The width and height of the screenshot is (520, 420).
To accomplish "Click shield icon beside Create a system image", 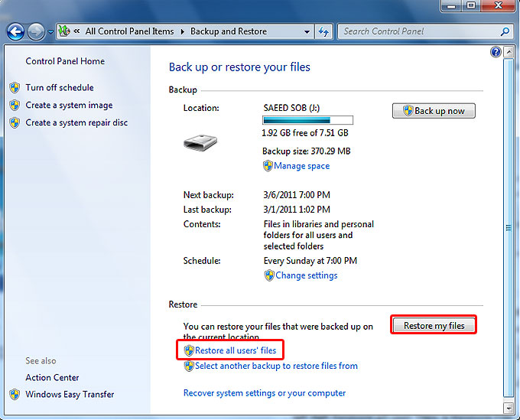I will pyautogui.click(x=15, y=105).
